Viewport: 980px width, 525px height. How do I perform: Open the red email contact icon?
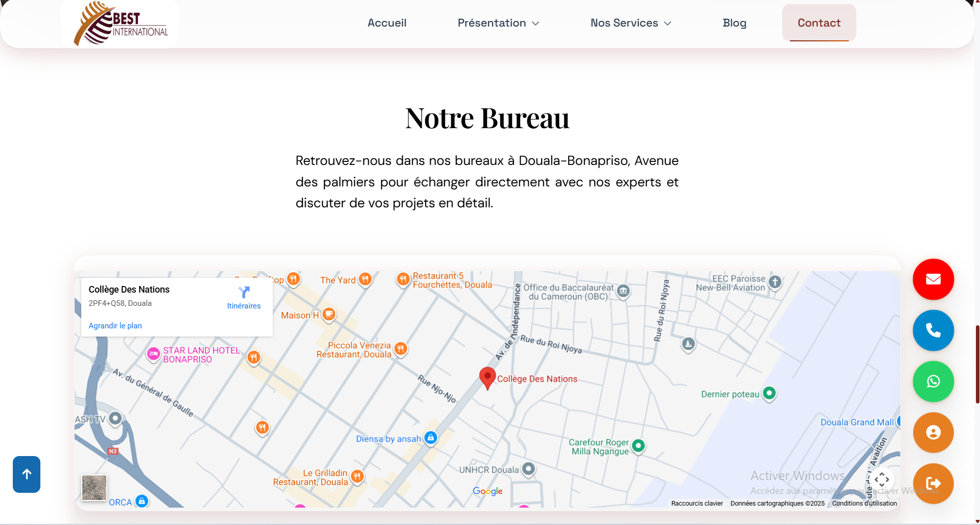933,279
